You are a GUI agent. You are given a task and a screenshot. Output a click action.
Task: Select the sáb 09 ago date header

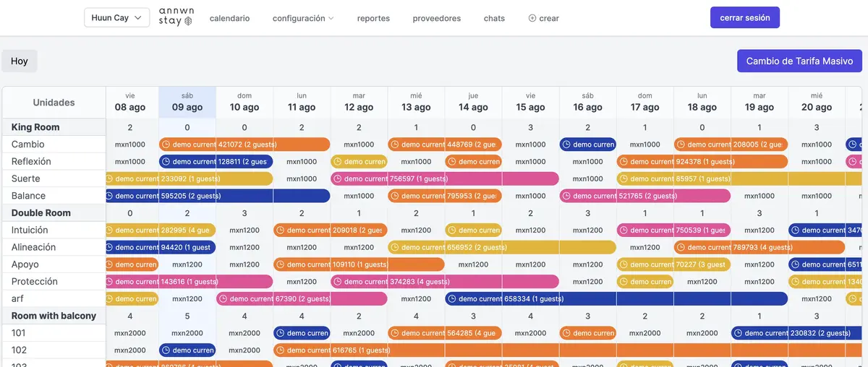point(187,102)
